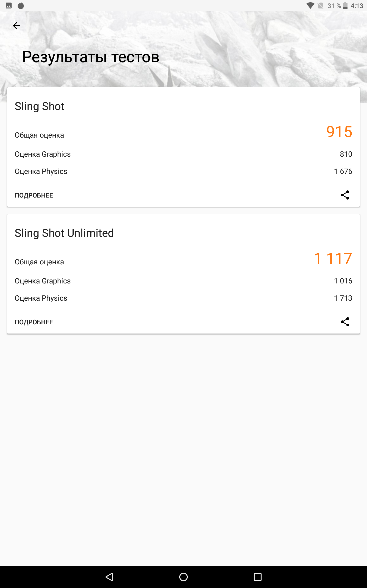The width and height of the screenshot is (367, 588).
Task: Tap the no-SIM status icon
Action: click(320, 6)
